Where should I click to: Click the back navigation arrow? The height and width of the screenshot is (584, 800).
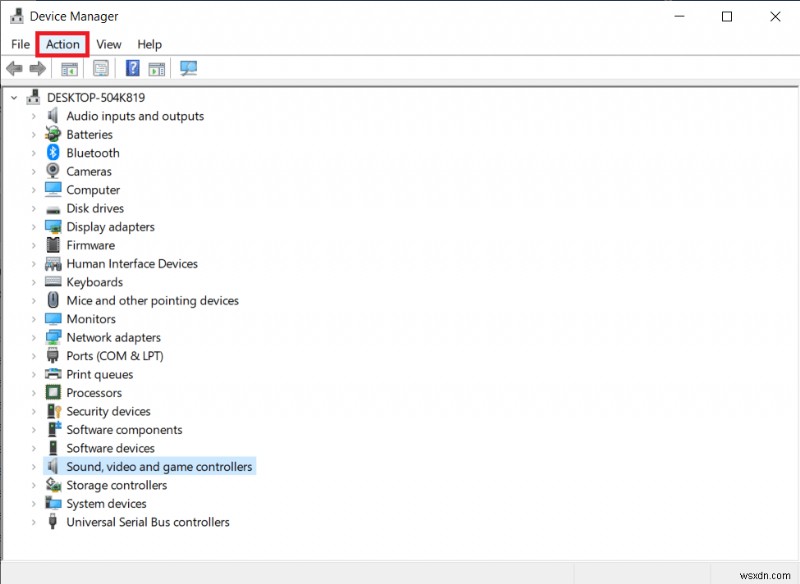[x=13, y=68]
